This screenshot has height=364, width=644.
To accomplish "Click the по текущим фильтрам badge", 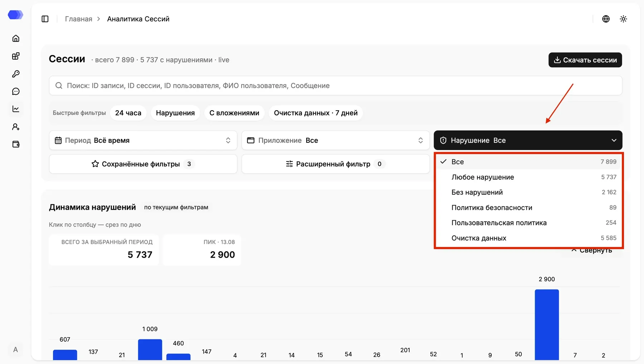I will (x=176, y=207).
